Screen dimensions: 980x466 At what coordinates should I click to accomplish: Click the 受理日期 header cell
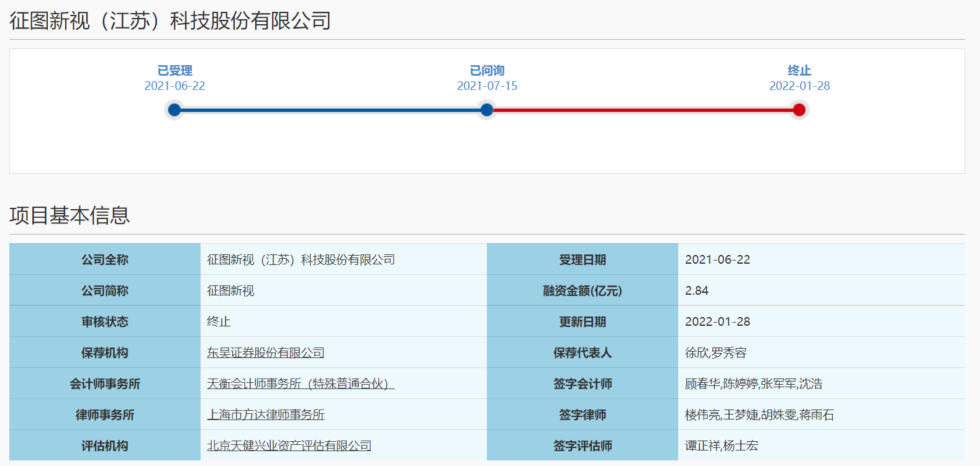pos(583,259)
